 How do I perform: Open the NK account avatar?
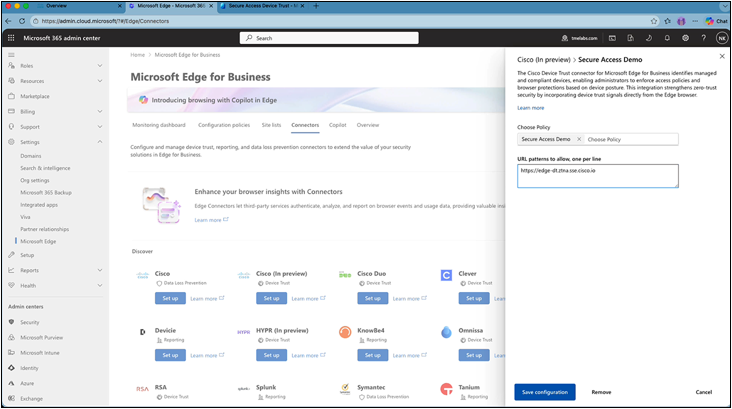[722, 38]
